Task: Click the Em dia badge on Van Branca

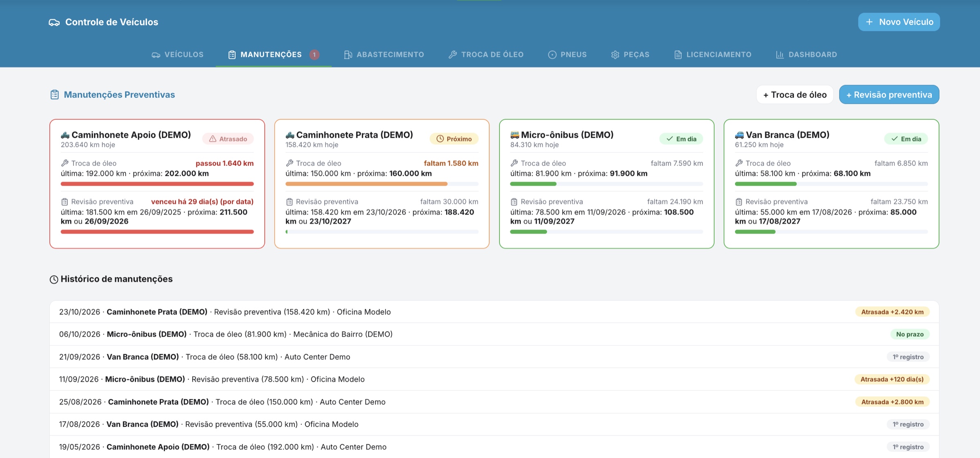Action: [906, 139]
